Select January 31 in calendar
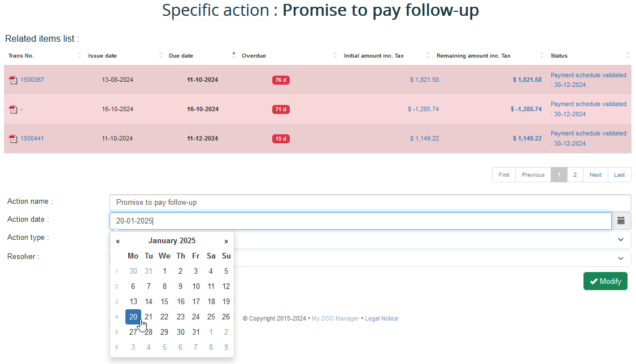 click(195, 332)
